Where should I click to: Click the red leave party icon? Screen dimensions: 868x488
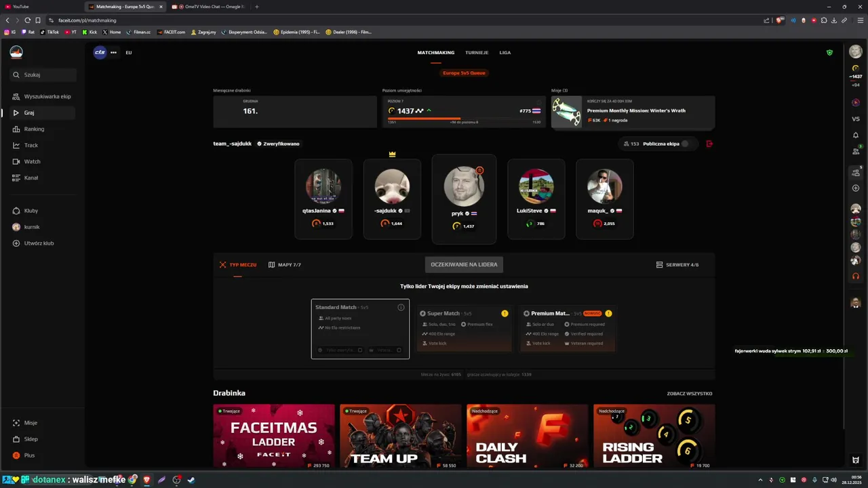709,144
